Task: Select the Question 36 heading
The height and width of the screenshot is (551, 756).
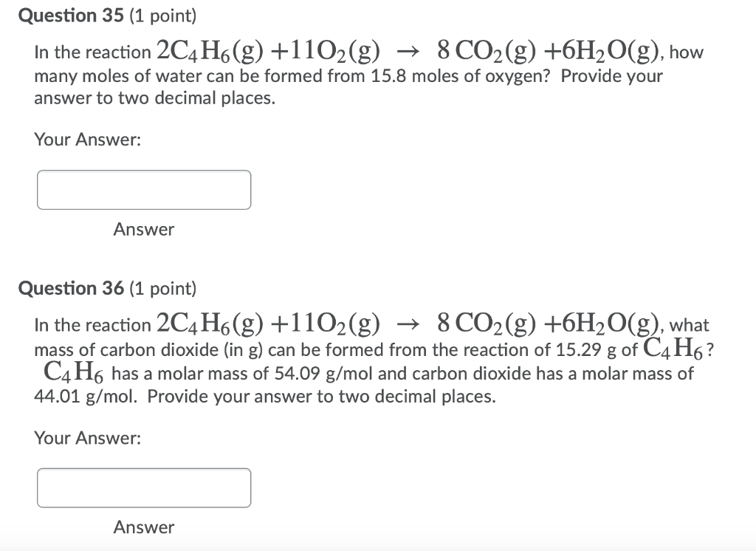Action: pyautogui.click(x=73, y=288)
